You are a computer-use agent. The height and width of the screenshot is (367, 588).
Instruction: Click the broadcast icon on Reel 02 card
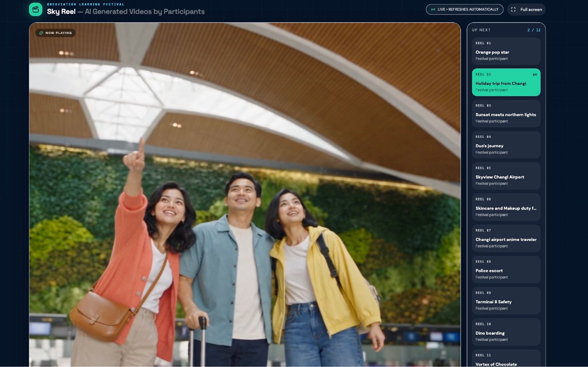pos(535,74)
